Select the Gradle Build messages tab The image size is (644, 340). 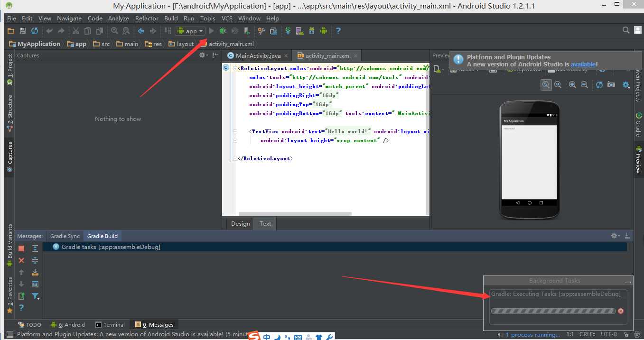pyautogui.click(x=103, y=236)
